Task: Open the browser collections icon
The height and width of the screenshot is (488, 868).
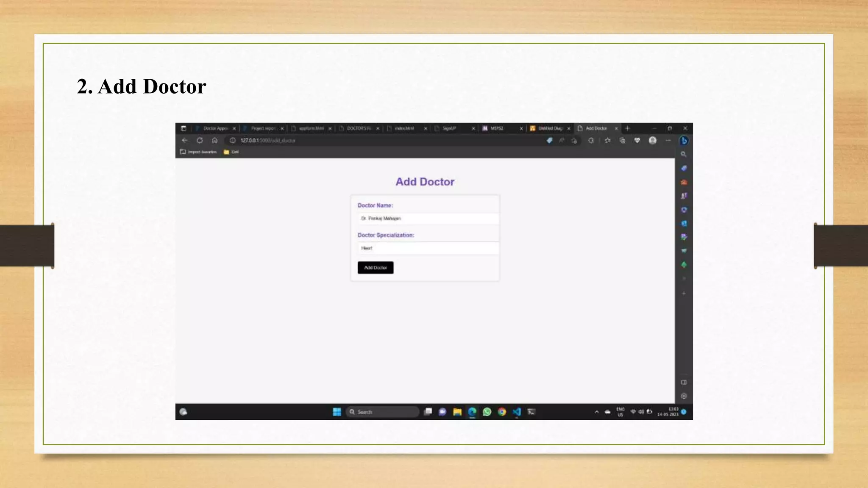Action: click(622, 141)
